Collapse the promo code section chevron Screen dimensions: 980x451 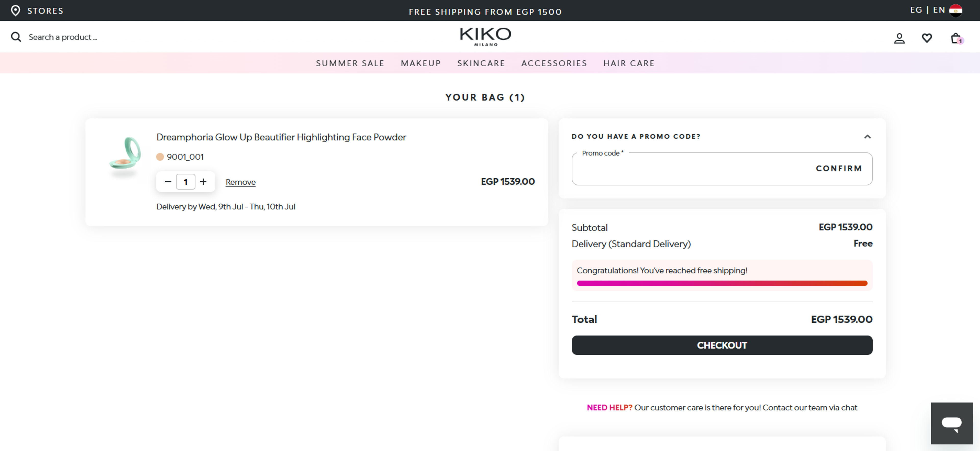[x=867, y=136]
